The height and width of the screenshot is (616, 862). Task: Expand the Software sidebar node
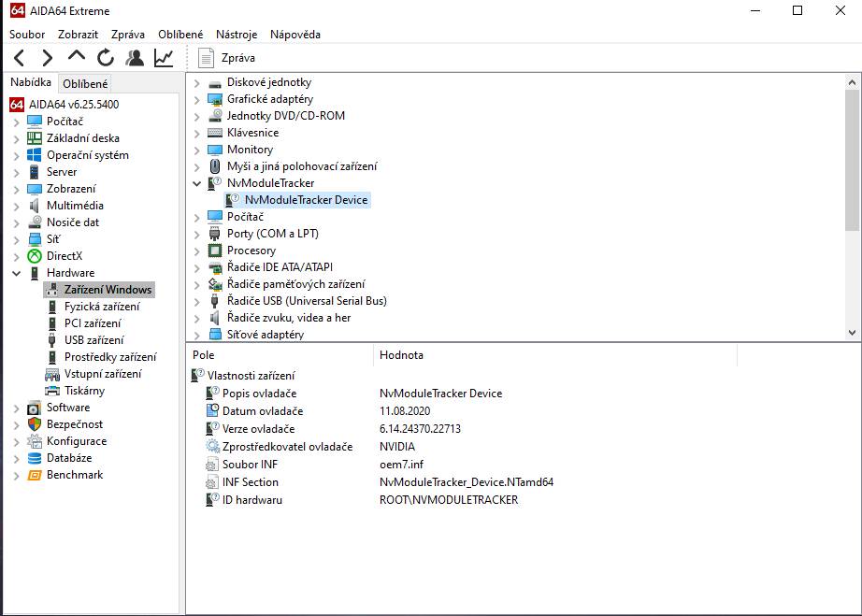pos(16,408)
